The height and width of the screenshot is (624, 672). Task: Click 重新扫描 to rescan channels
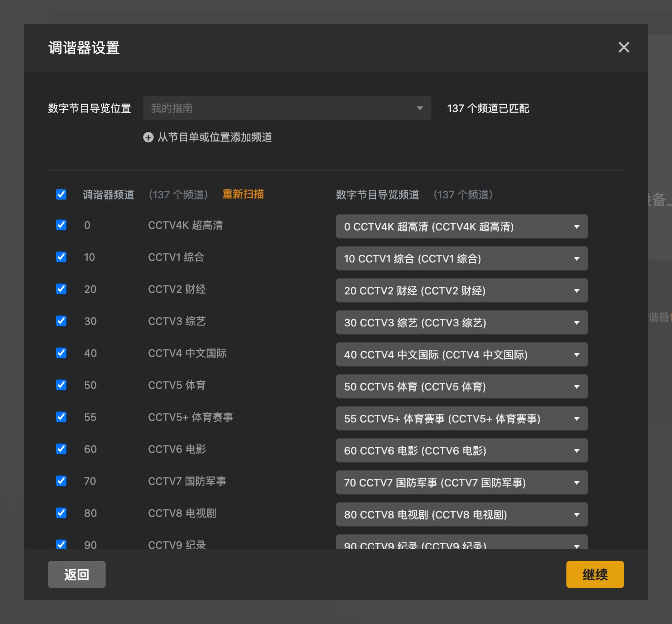pyautogui.click(x=242, y=194)
